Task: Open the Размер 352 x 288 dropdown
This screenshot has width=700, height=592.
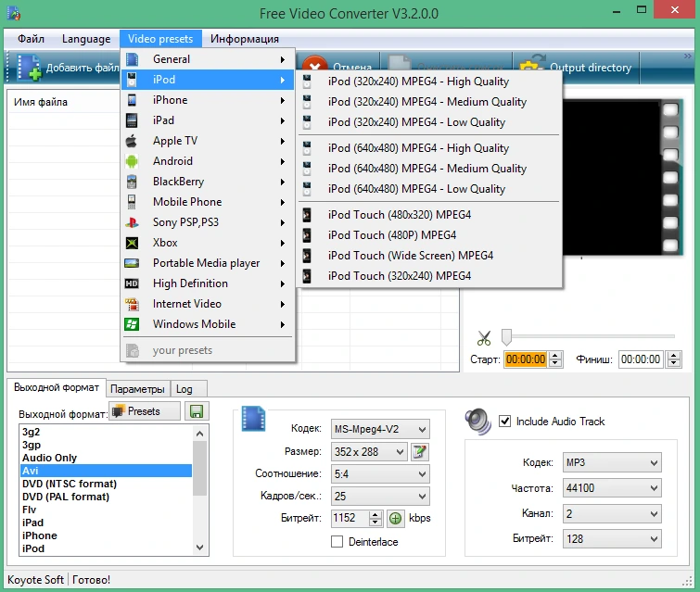Action: point(369,452)
